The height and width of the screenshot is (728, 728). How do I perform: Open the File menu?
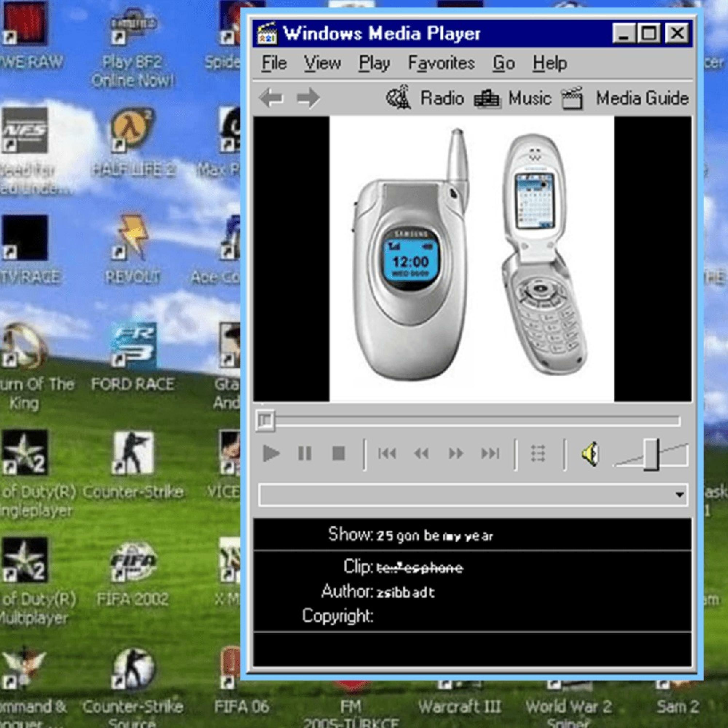point(274,63)
